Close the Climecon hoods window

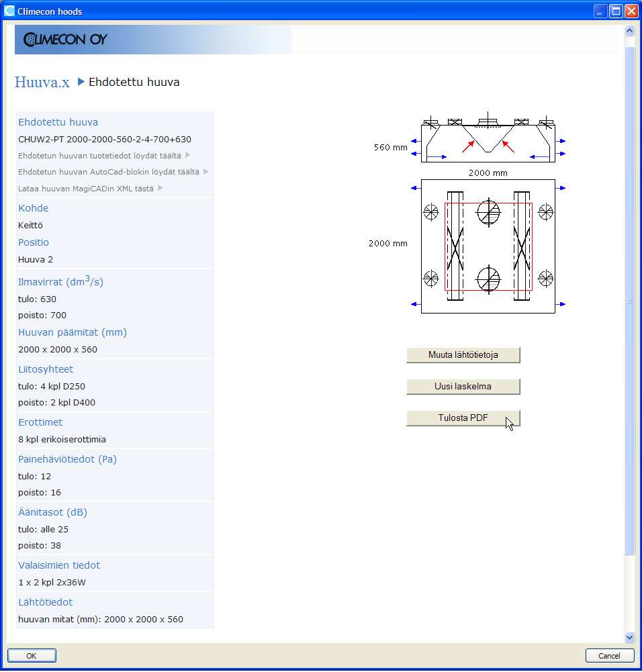coord(631,11)
